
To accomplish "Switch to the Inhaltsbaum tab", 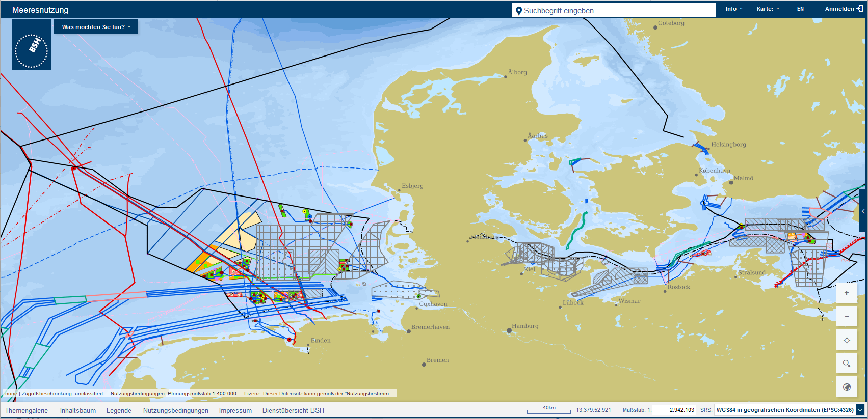I will click(77, 410).
